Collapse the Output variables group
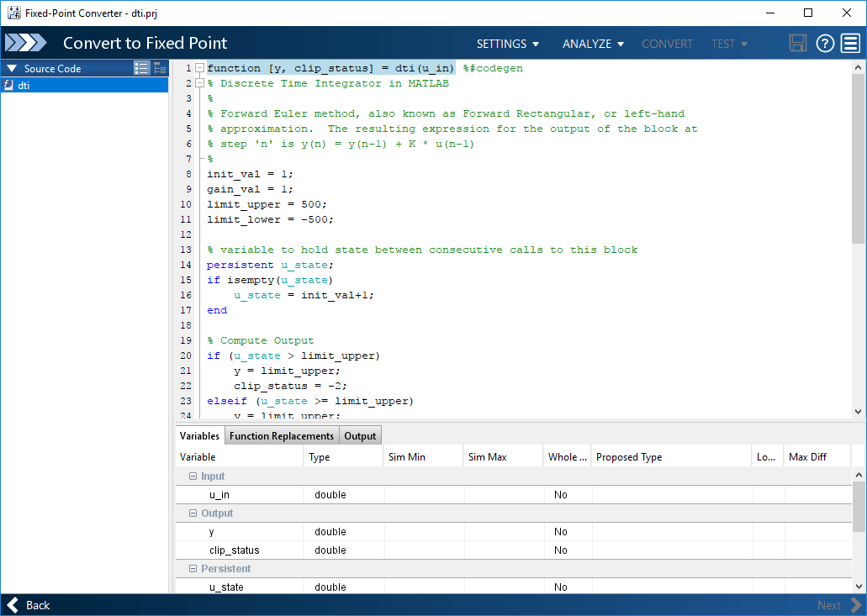The image size is (867, 616). click(x=193, y=513)
